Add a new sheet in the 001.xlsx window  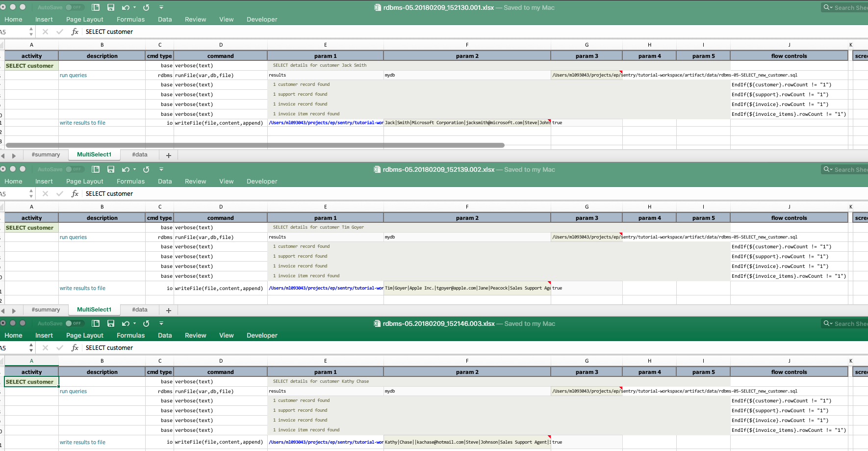tap(169, 155)
